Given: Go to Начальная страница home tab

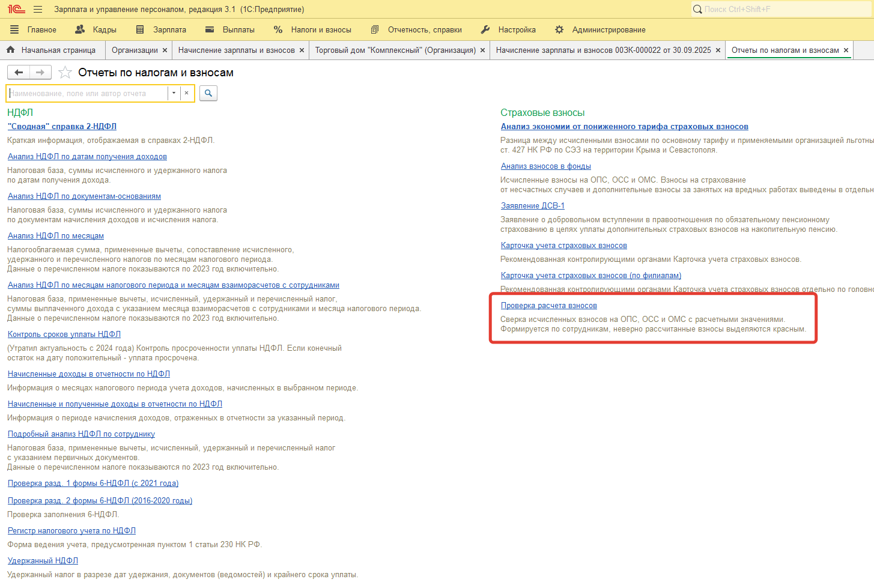Looking at the screenshot, I should [52, 50].
